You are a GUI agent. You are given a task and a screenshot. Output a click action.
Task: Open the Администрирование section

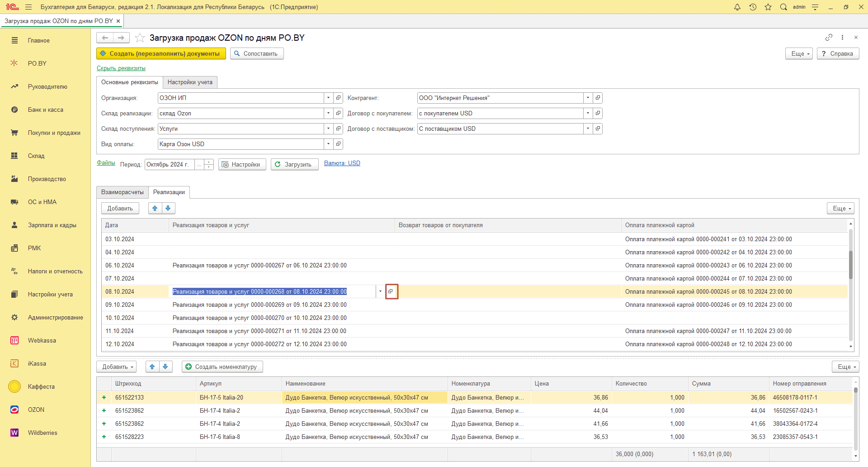(55, 317)
